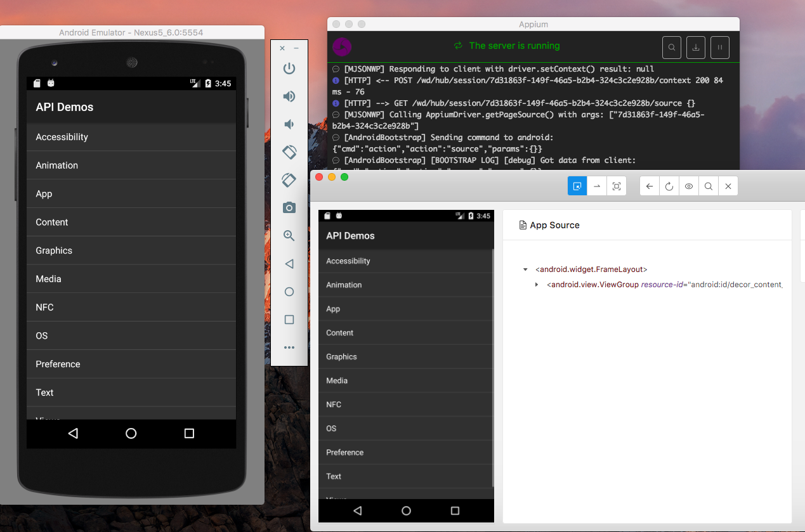Minimize the emulator toolbar panel

[296, 48]
